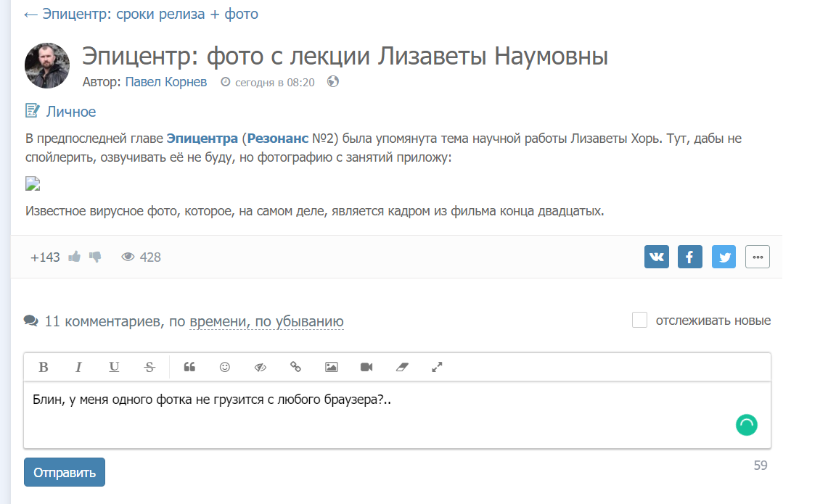Image resolution: width=836 pixels, height=504 pixels.
Task: Like the post with thumbs up
Action: tap(74, 257)
